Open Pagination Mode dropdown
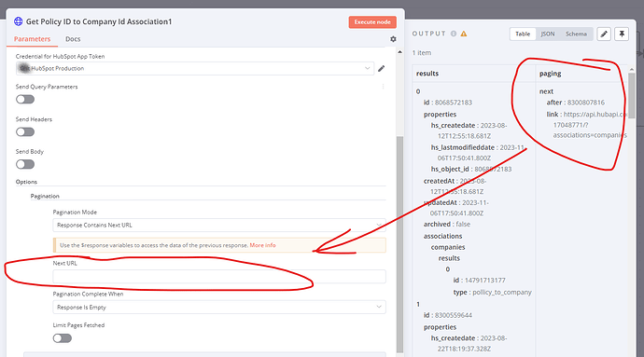This screenshot has height=357, width=644. 219,225
